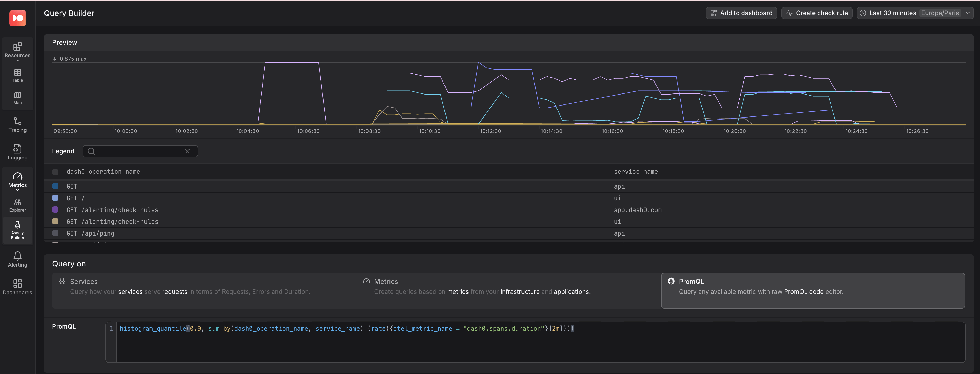Open Dashboards in the sidebar

17,287
